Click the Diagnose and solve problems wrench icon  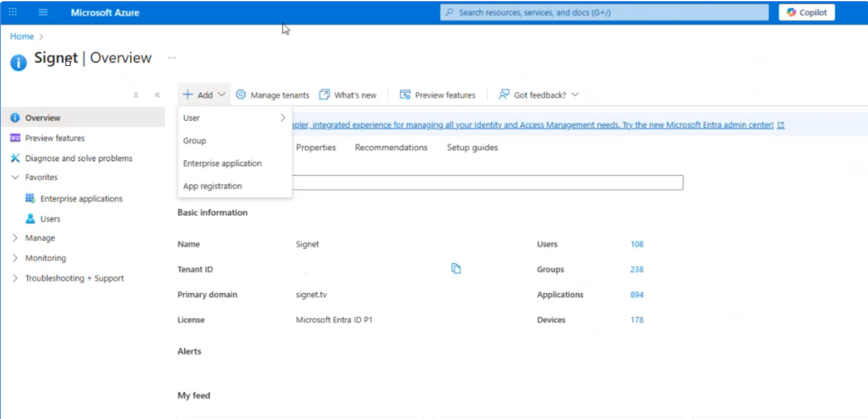[15, 158]
